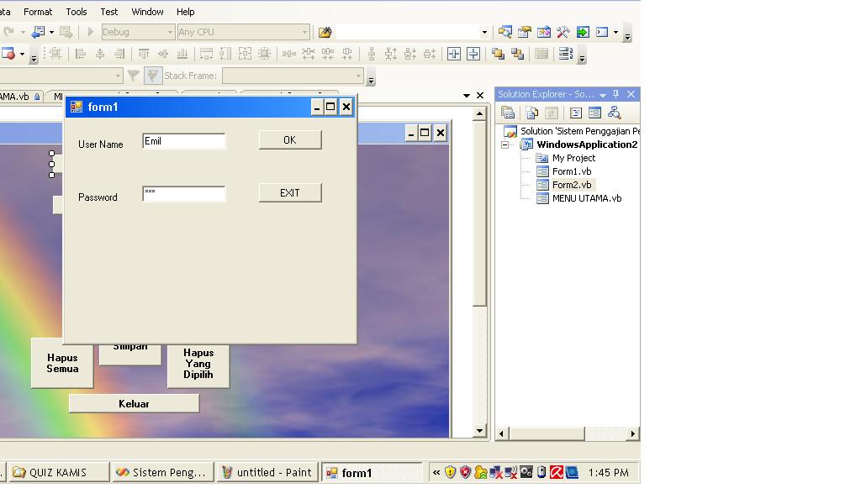The width and height of the screenshot is (861, 504).
Task: Click the Start Debugging play icon
Action: point(91,33)
